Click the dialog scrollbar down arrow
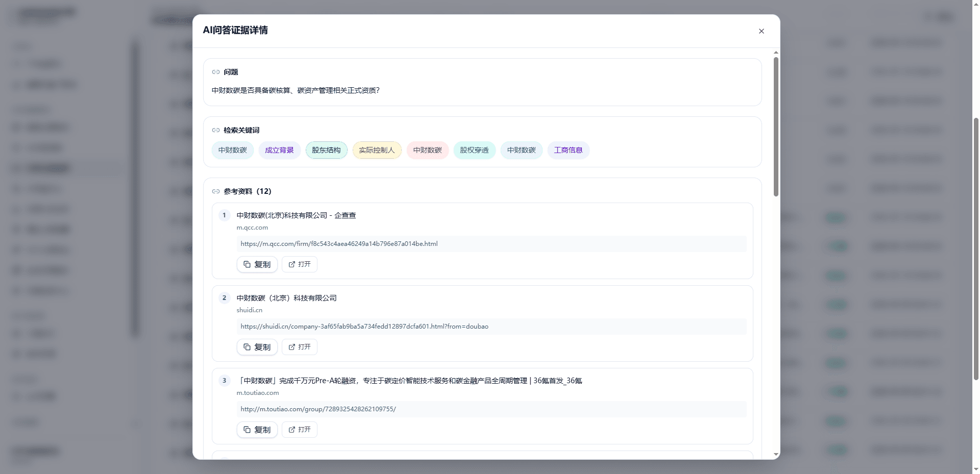This screenshot has width=980, height=474. [x=776, y=455]
